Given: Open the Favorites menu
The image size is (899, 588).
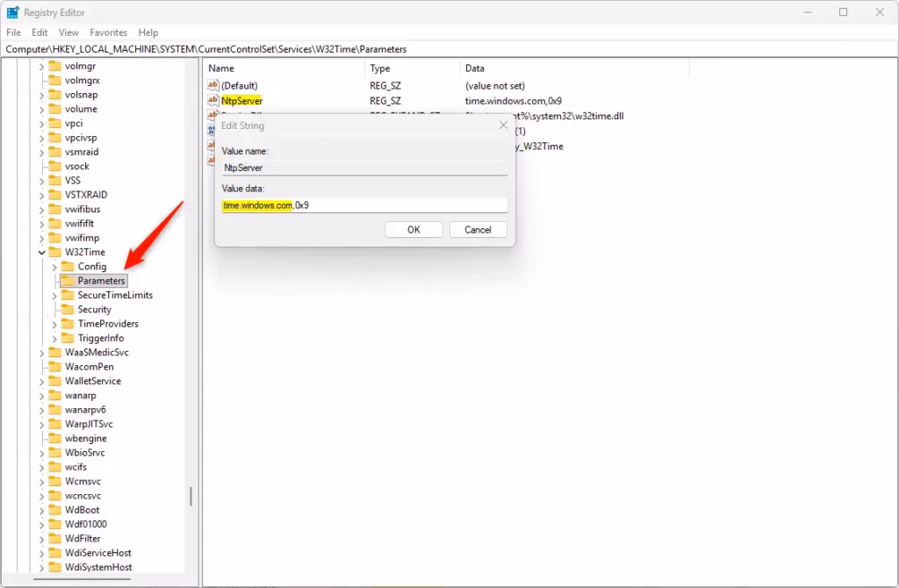Looking at the screenshot, I should tap(108, 32).
